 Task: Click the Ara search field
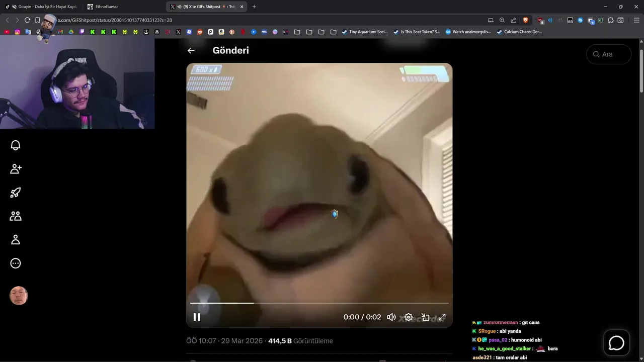[x=609, y=54]
